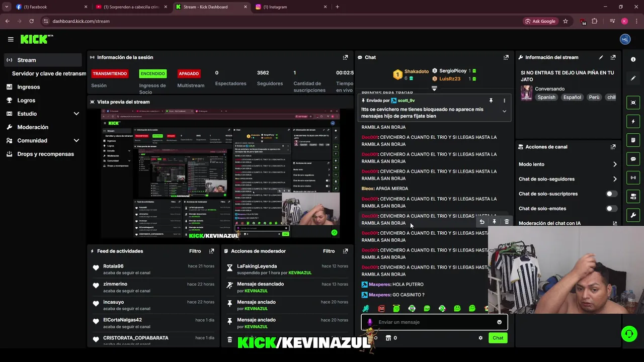
Task: Click the capture frame icon in right sidebar
Action: coord(633,103)
